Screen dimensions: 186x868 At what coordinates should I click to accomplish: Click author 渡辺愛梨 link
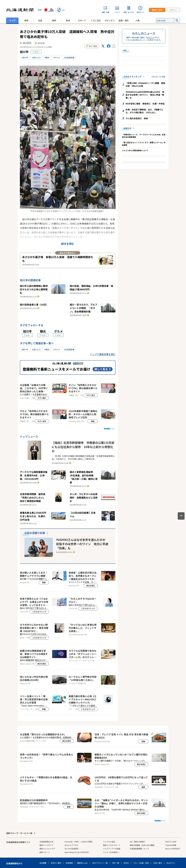[27, 43]
